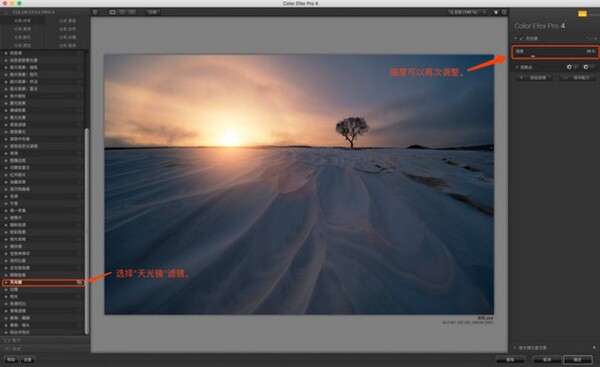
Task: Open the zoom percentage dropdown
Action: (x=468, y=12)
